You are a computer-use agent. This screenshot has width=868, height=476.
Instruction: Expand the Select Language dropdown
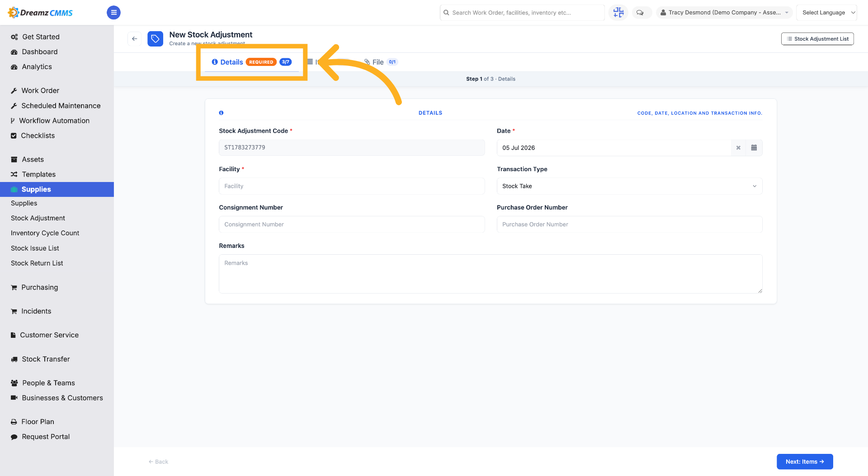pos(826,13)
